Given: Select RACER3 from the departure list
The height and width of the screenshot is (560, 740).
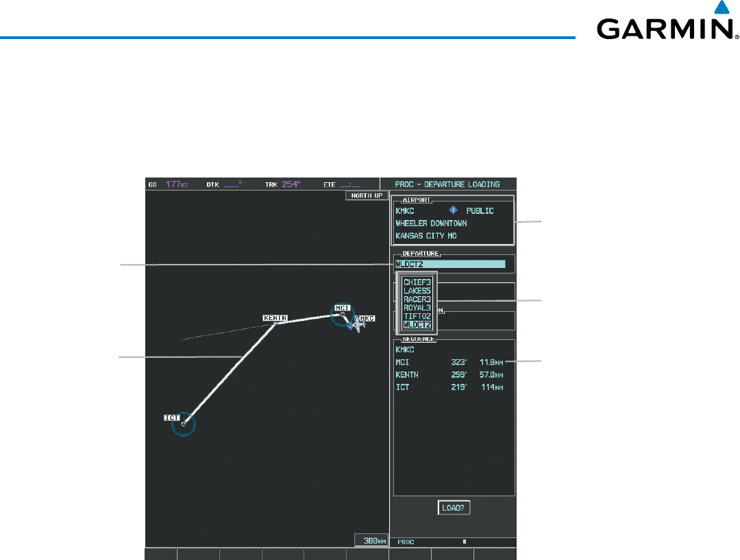Looking at the screenshot, I should pyautogui.click(x=417, y=300).
